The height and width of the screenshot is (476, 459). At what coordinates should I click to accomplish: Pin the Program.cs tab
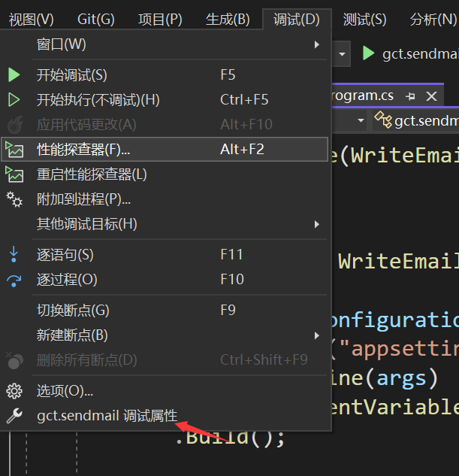410,96
